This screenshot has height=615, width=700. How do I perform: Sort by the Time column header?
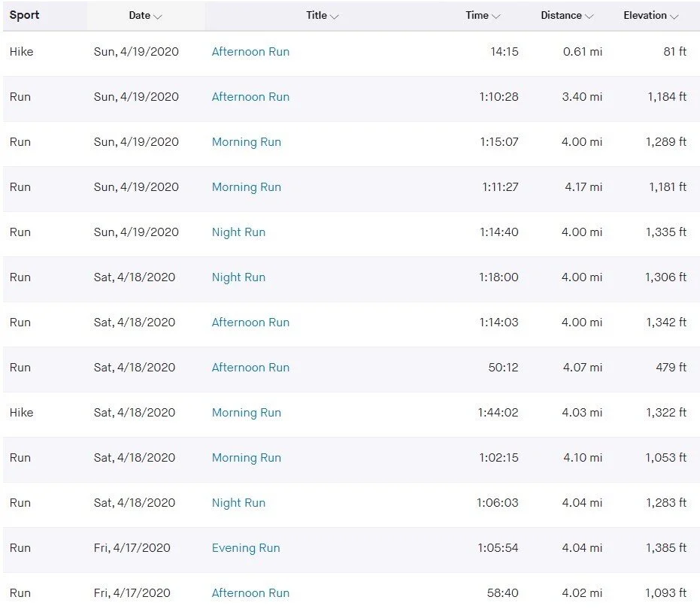[483, 16]
